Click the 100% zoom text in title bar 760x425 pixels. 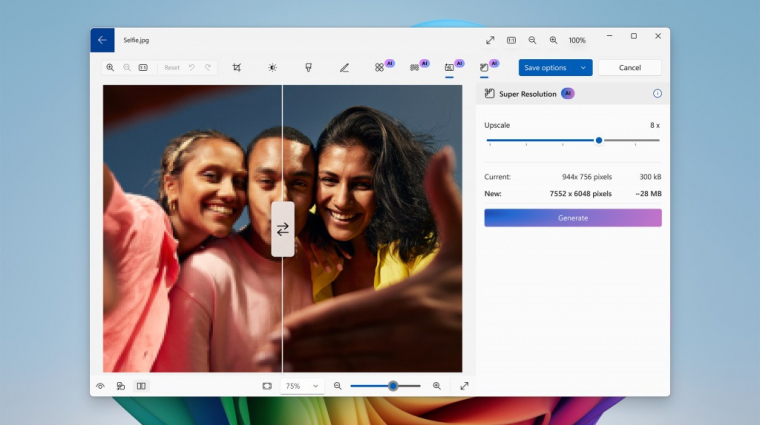point(577,40)
